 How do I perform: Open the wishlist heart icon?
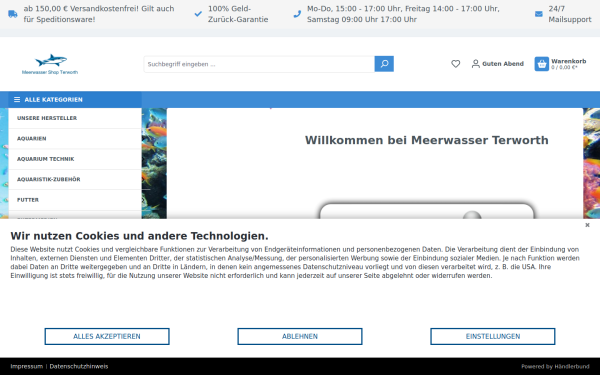click(455, 64)
